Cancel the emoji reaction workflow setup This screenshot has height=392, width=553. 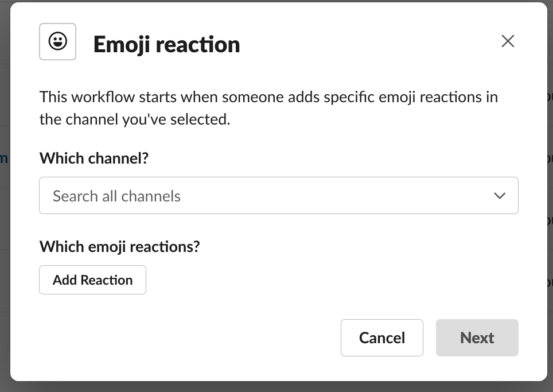[381, 337]
